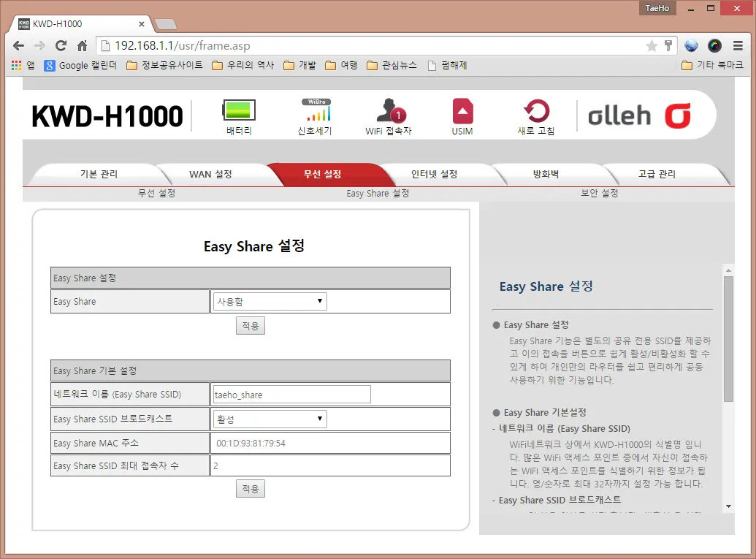Open the Easy Share 설정 submenu link
This screenshot has height=559, width=756.
point(378,193)
